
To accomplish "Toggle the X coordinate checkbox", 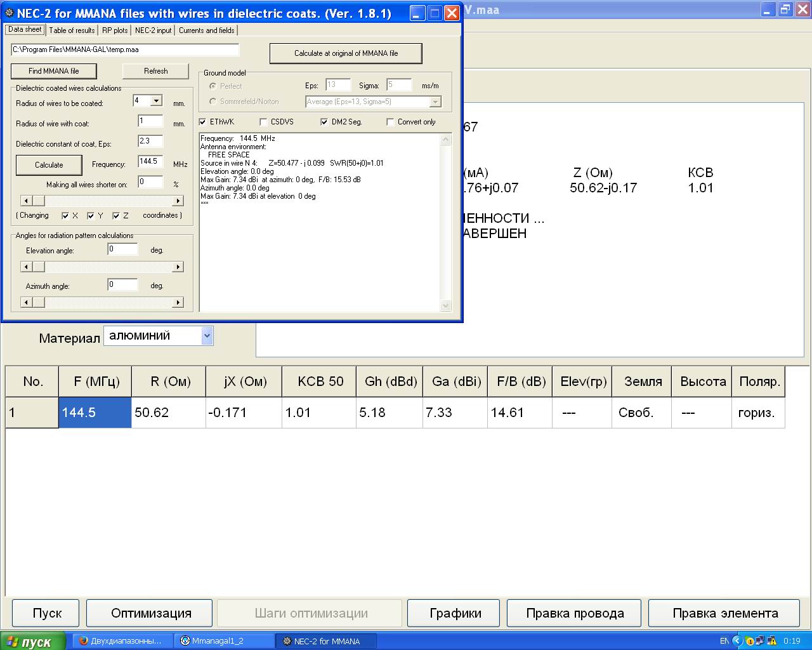I will [x=65, y=216].
